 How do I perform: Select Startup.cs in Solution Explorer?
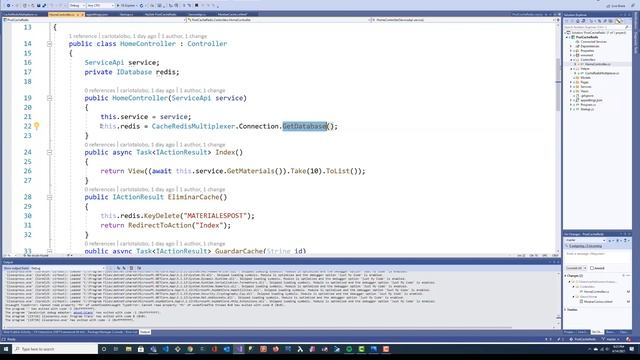click(x=587, y=109)
